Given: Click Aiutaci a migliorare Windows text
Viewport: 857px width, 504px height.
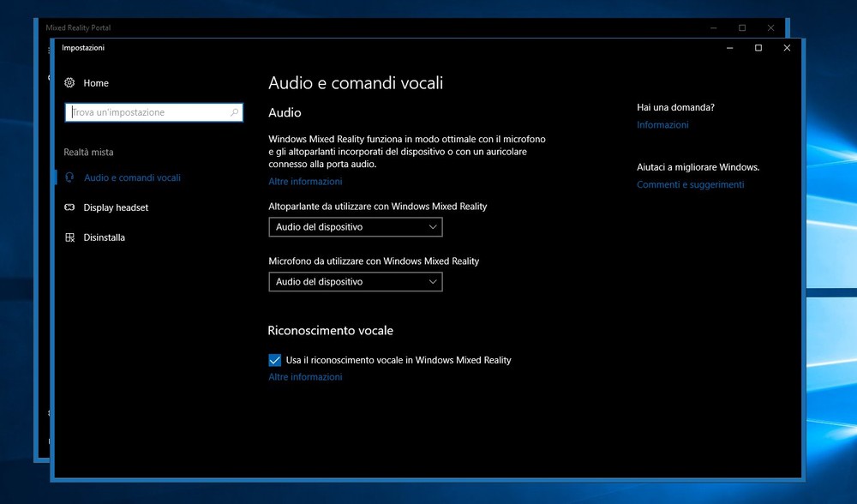Looking at the screenshot, I should point(698,167).
